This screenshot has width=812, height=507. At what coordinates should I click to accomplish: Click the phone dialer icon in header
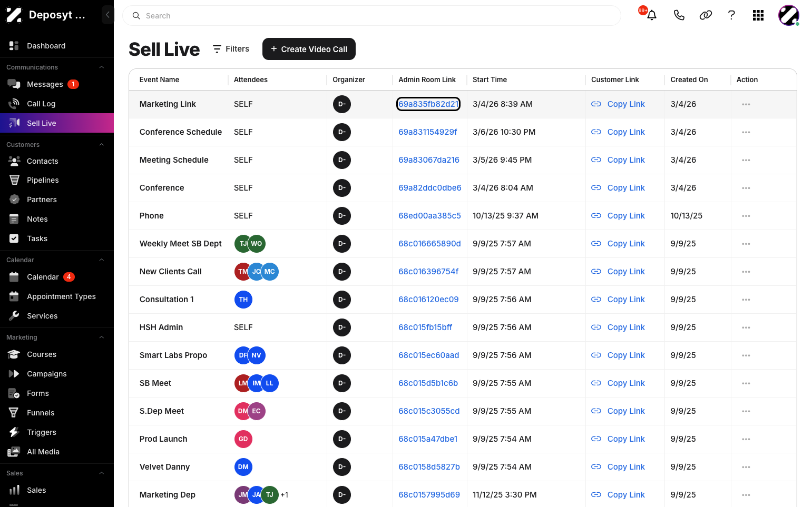[x=679, y=15]
